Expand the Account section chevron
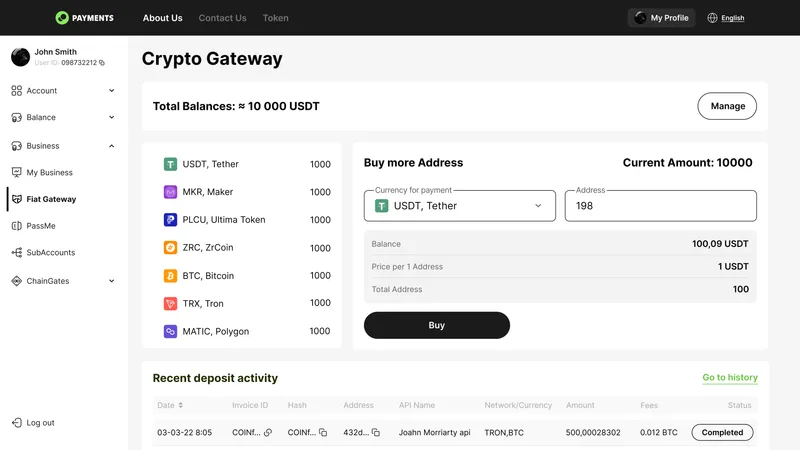The height and width of the screenshot is (450, 800). pos(112,91)
